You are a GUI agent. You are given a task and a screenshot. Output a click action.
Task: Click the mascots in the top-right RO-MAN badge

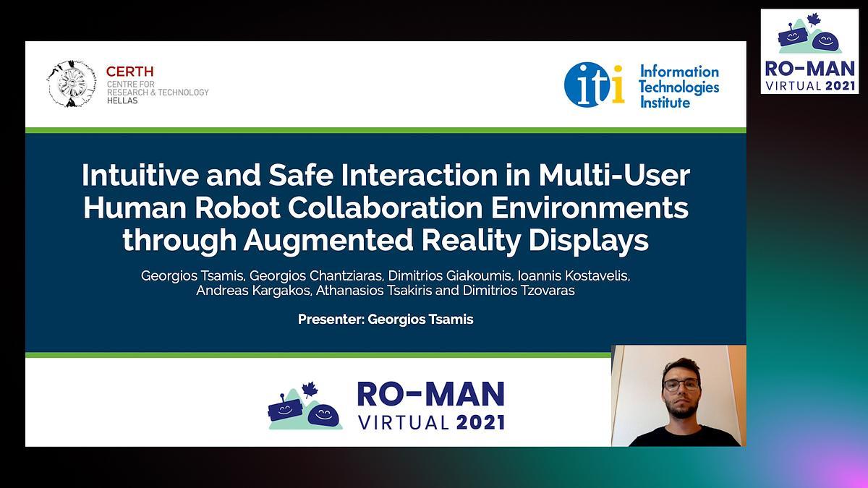pos(808,36)
